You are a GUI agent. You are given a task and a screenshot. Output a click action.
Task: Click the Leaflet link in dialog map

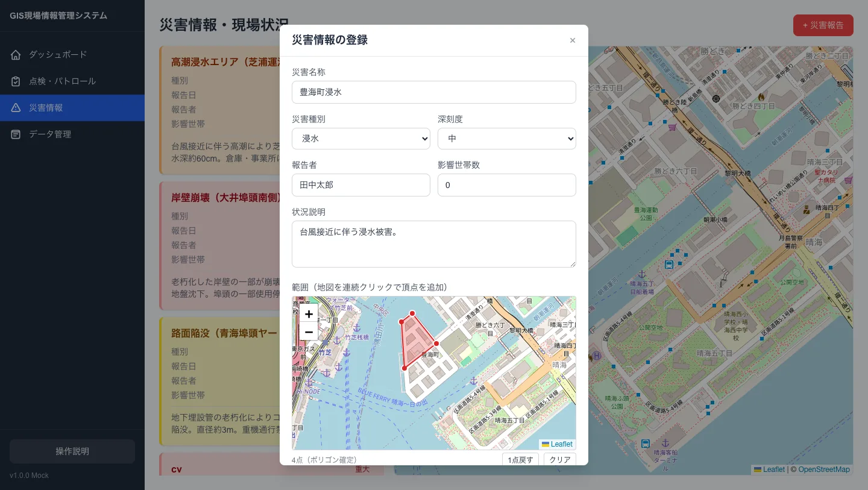(x=561, y=444)
